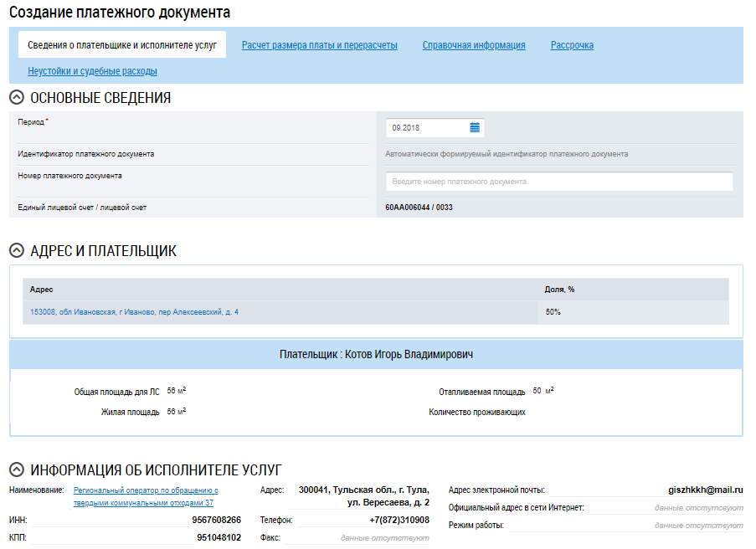Viewport: 756px width, 549px height.
Task: Click the Доля, % column header
Action: tap(559, 290)
